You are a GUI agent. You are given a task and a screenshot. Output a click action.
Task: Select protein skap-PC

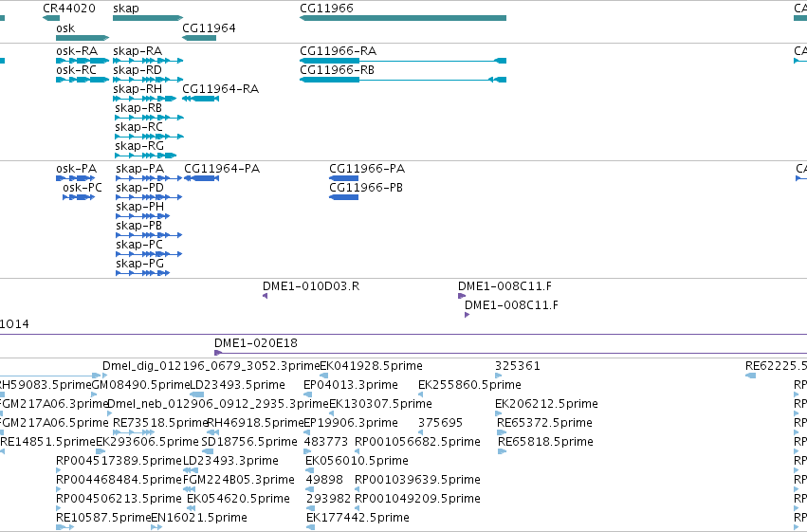[139, 245]
